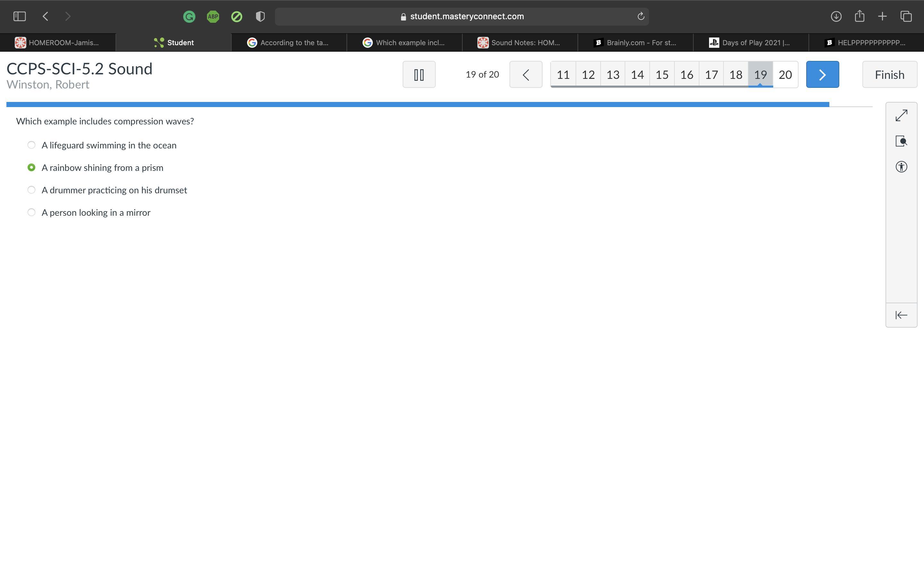Click the Safari share icon
The width and height of the screenshot is (924, 577).
860,16
